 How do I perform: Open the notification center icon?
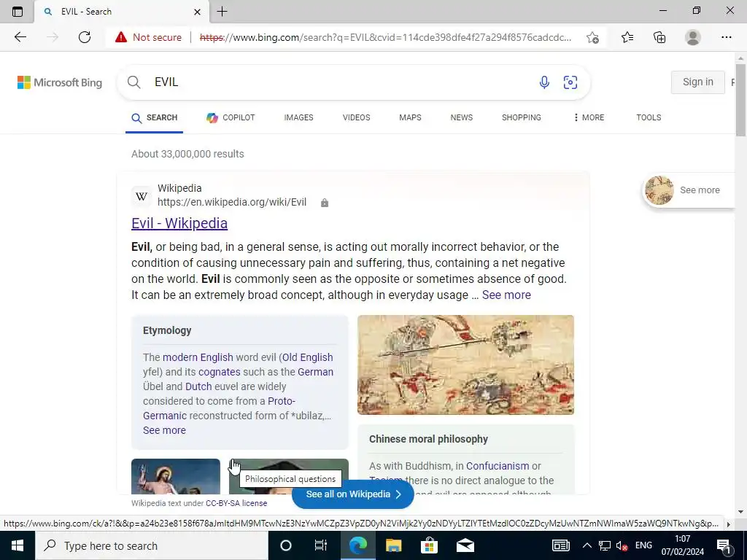point(724,545)
